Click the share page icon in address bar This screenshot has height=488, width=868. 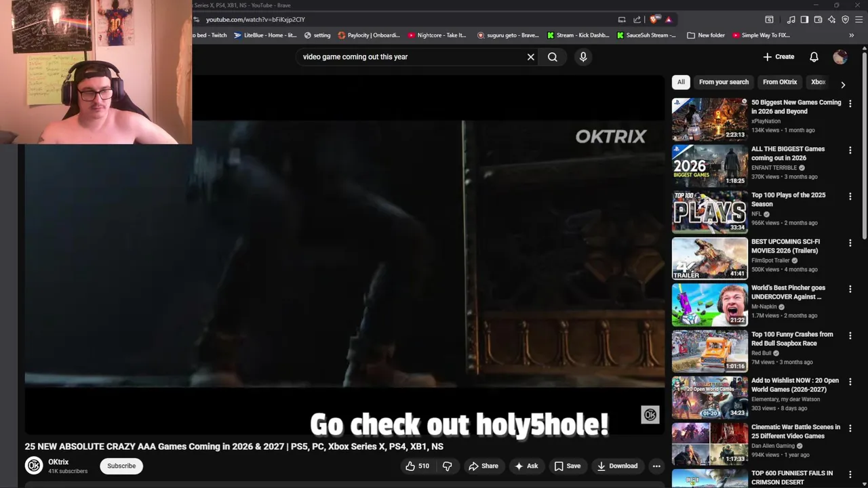[637, 20]
